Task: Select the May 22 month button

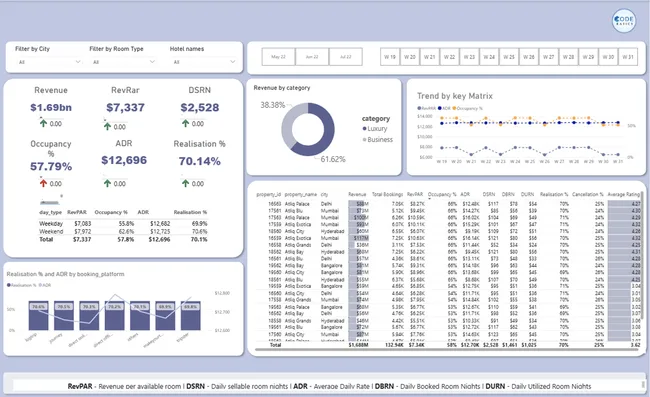Action: (x=278, y=57)
